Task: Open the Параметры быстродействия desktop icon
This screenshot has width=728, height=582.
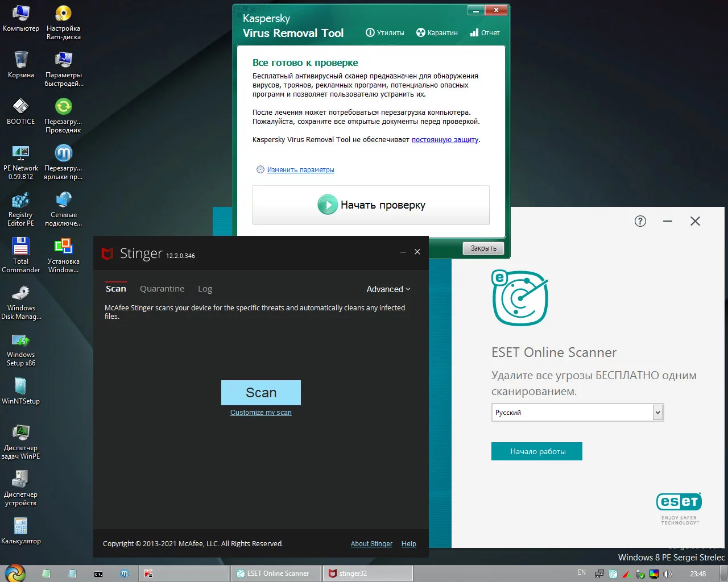Action: [x=64, y=69]
